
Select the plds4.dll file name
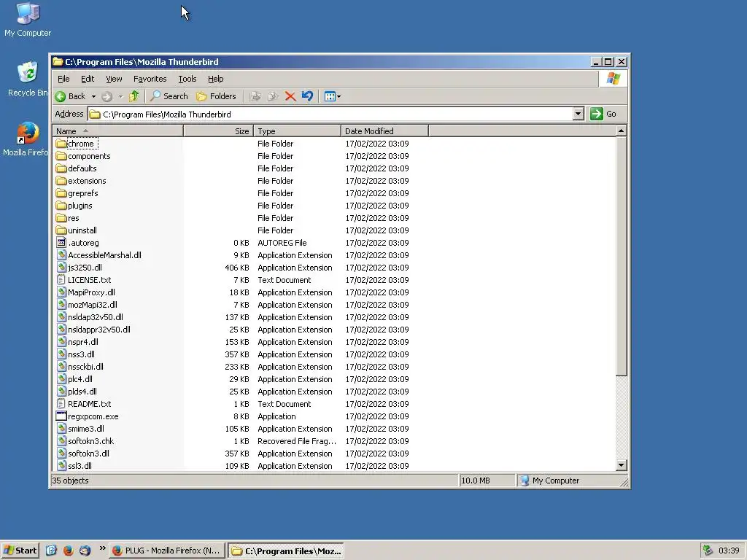coord(82,392)
